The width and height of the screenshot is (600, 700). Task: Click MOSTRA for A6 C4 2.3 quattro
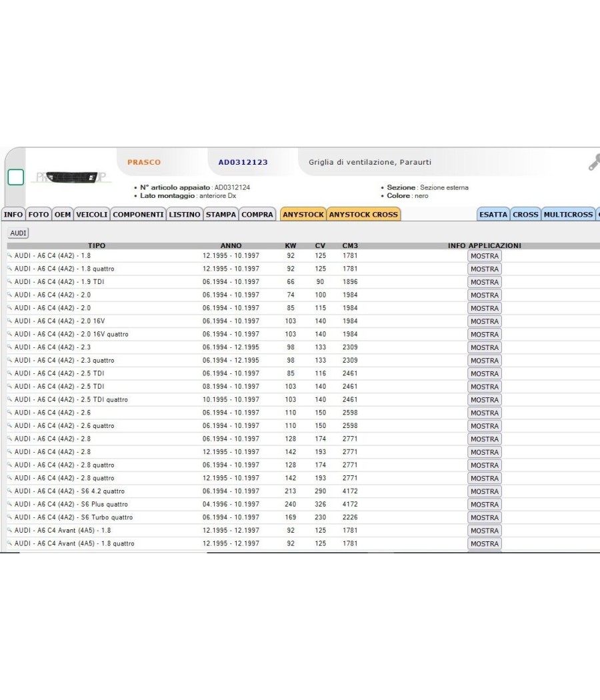click(x=485, y=361)
